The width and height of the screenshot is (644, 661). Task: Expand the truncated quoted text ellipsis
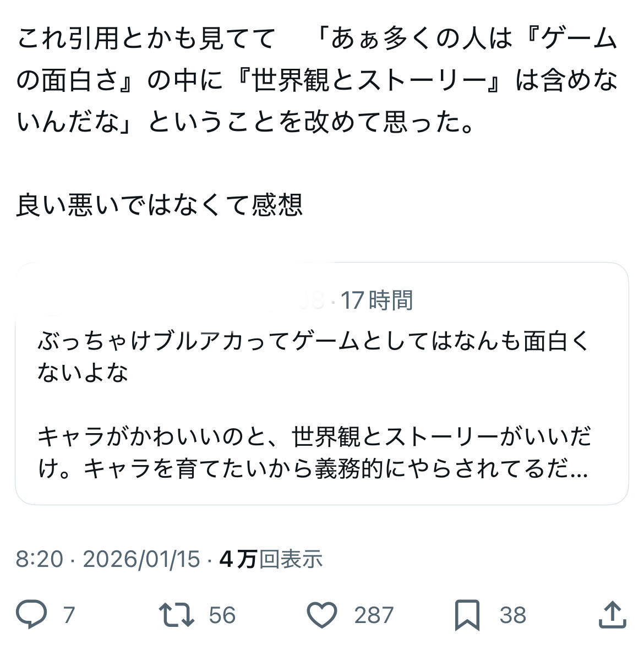pos(580,471)
